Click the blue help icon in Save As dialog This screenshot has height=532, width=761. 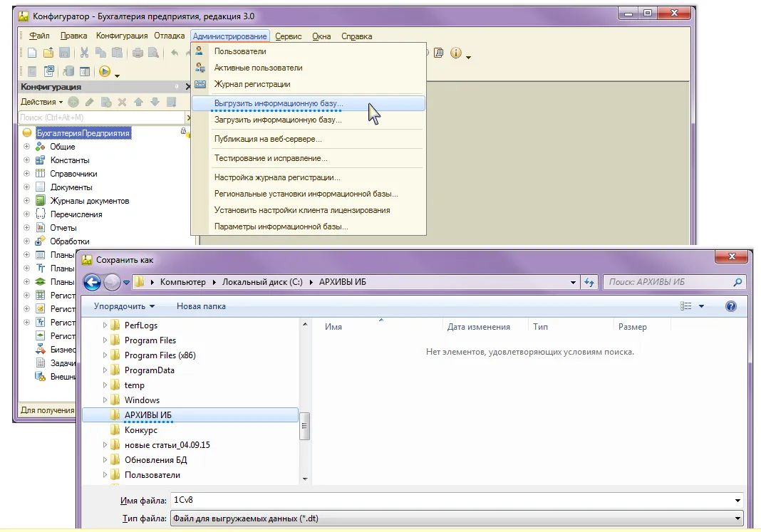pos(731,306)
